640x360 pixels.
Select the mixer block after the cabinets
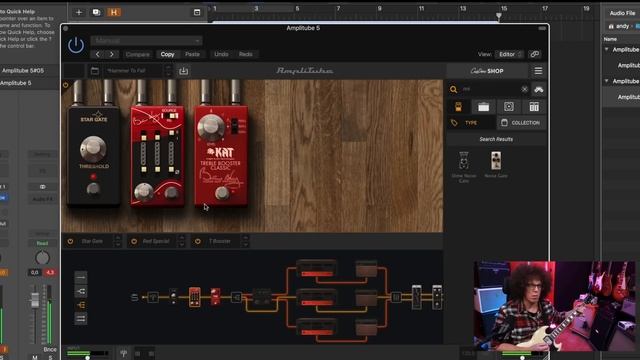pyautogui.click(x=396, y=297)
